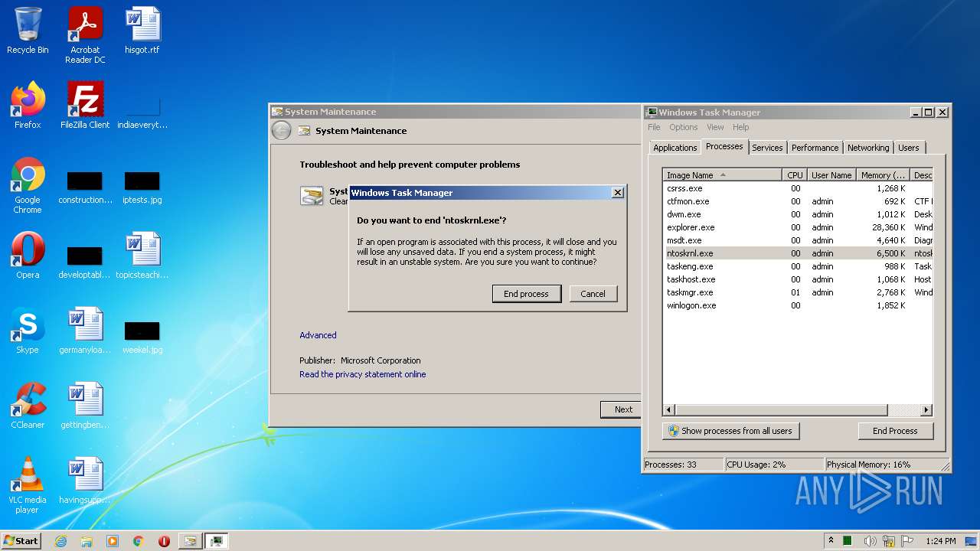Switch to the Networking tab

tap(868, 148)
